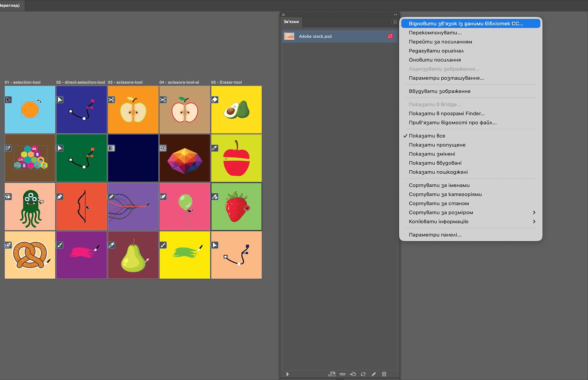
Task: Click the red apple with yellow band tile
Action: (236, 158)
